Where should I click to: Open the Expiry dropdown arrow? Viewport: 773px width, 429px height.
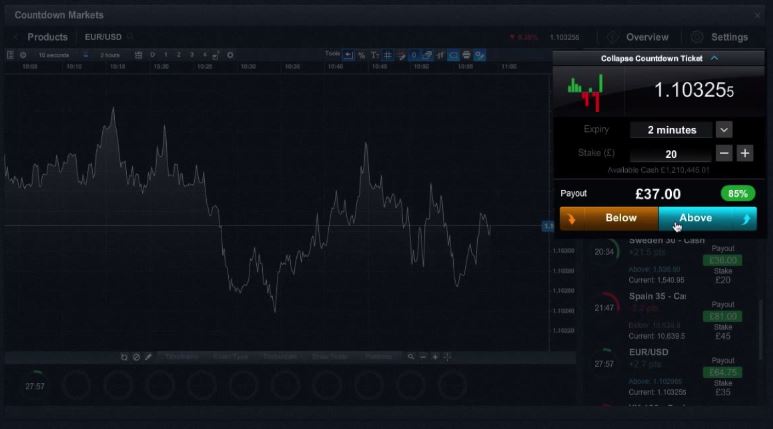[x=724, y=129]
